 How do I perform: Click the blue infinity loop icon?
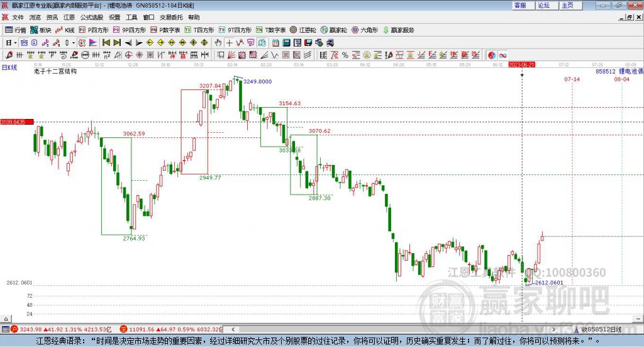coord(502,55)
